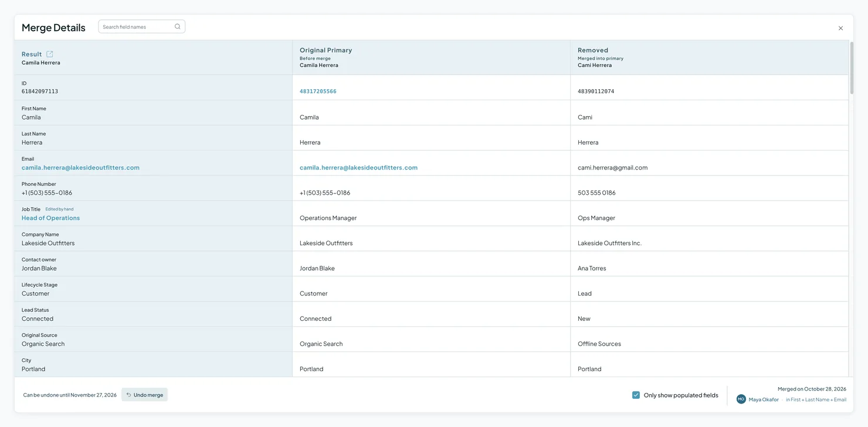868x427 pixels.
Task: Click Jordan Blake in the Original Primary column
Action: 317,269
